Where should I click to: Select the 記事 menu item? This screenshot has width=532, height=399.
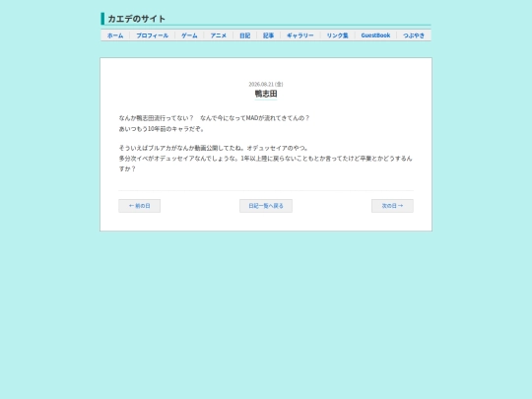[268, 35]
